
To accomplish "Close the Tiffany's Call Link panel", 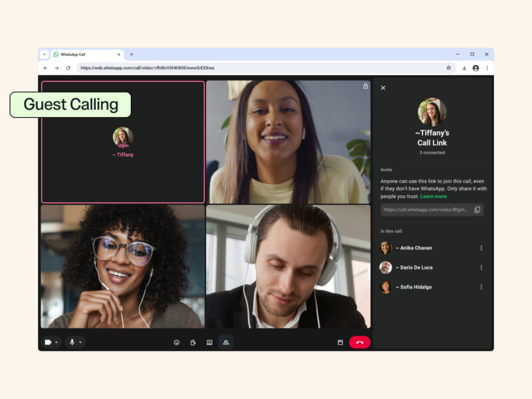I will [383, 88].
